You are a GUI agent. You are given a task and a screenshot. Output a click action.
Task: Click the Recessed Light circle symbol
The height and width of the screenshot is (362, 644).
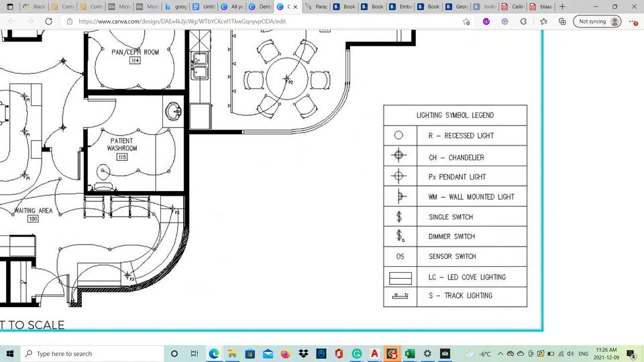pyautogui.click(x=398, y=135)
